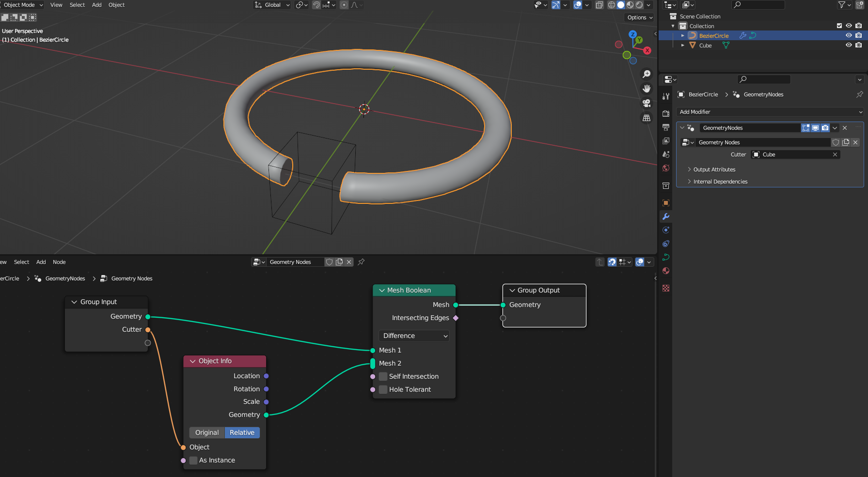The width and height of the screenshot is (868, 477).
Task: Collapse the Group Input node
Action: [x=74, y=302]
